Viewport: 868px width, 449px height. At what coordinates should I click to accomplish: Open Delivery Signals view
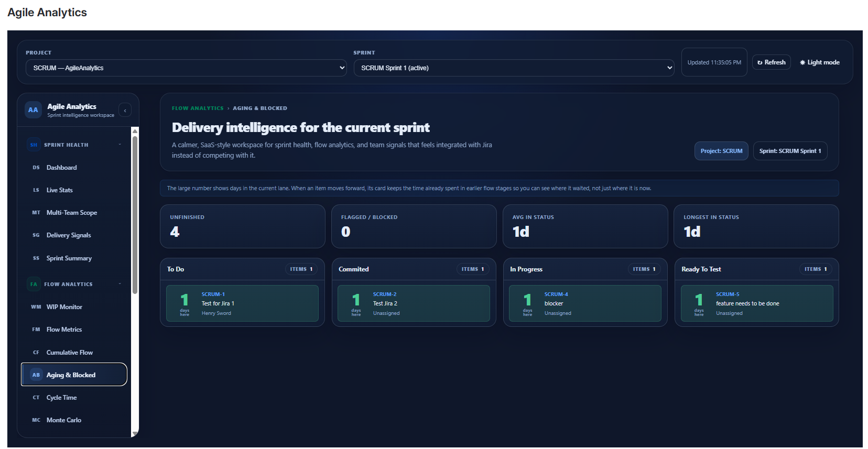[x=74, y=235]
